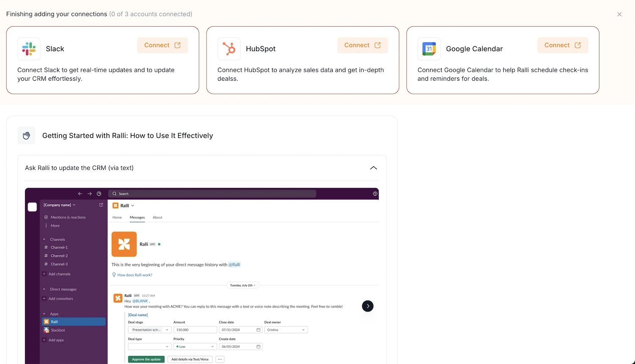This screenshot has height=364, width=635.
Task: Open the Priority dropdown showing Low
Action: click(195, 346)
